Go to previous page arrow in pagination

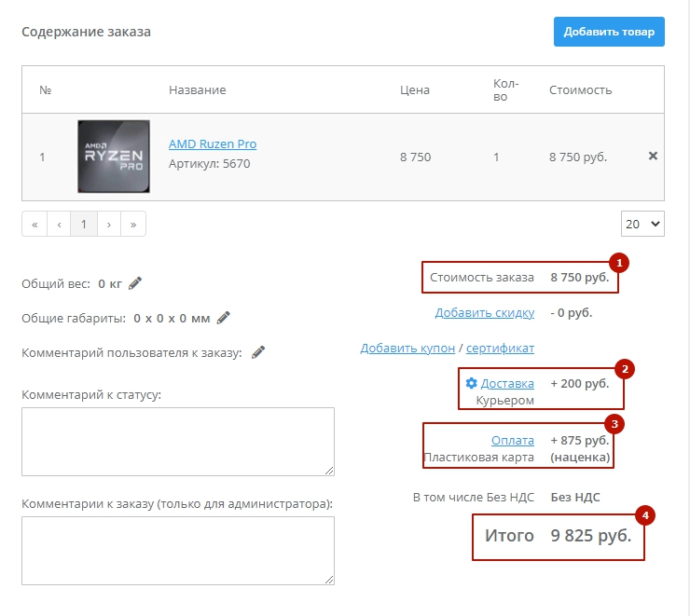coord(59,225)
